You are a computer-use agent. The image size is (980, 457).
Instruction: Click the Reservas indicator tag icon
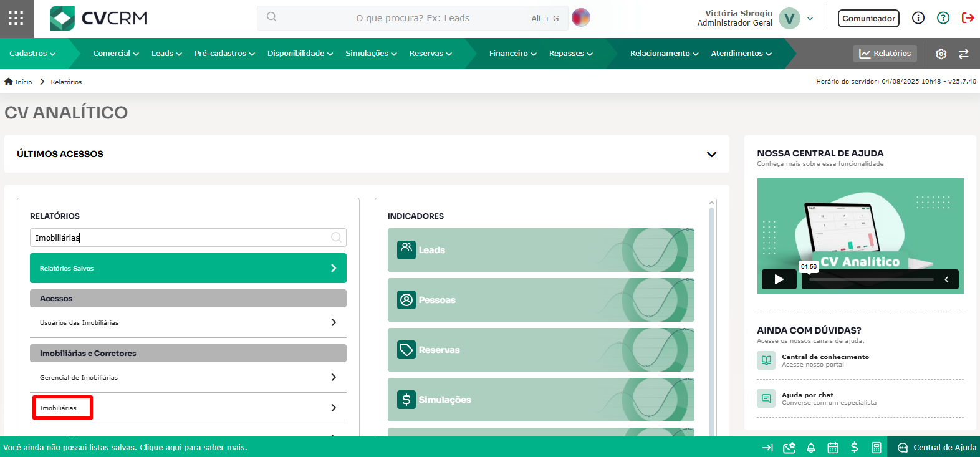click(406, 350)
